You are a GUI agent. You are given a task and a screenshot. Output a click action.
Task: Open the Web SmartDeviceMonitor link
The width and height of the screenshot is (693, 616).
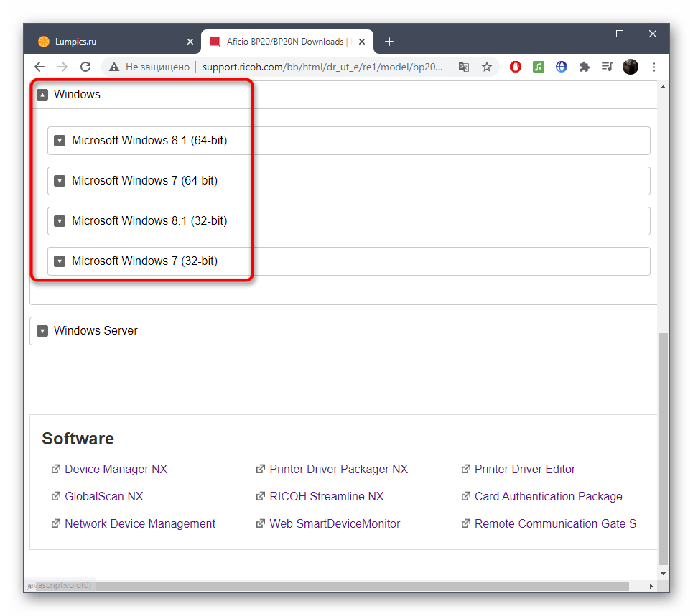click(335, 523)
